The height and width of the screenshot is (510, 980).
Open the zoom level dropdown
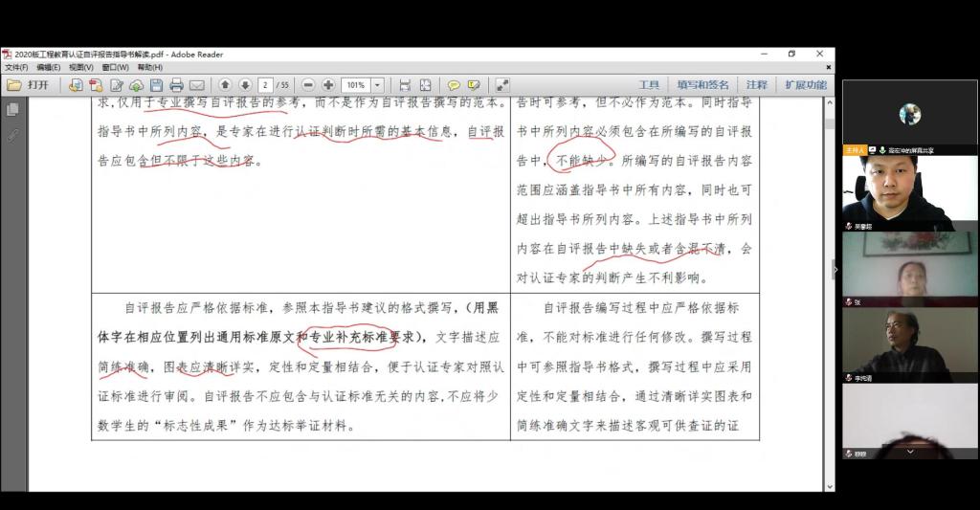click(378, 85)
